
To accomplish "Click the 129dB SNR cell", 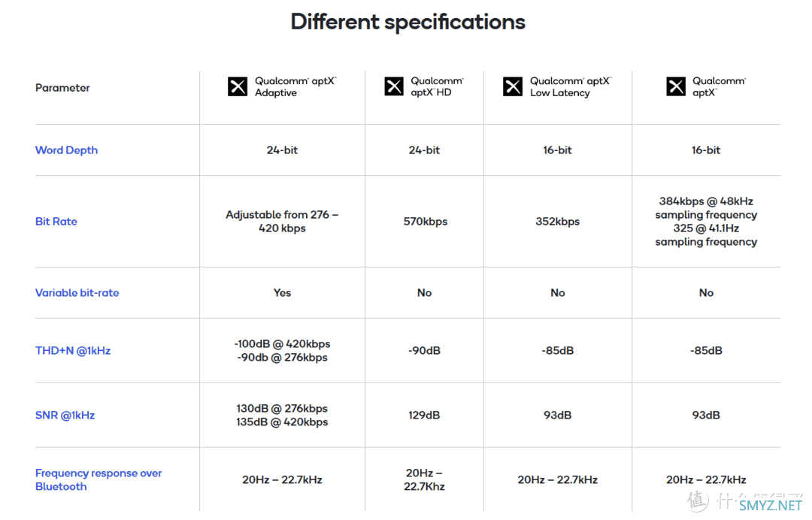I will pyautogui.click(x=424, y=416).
